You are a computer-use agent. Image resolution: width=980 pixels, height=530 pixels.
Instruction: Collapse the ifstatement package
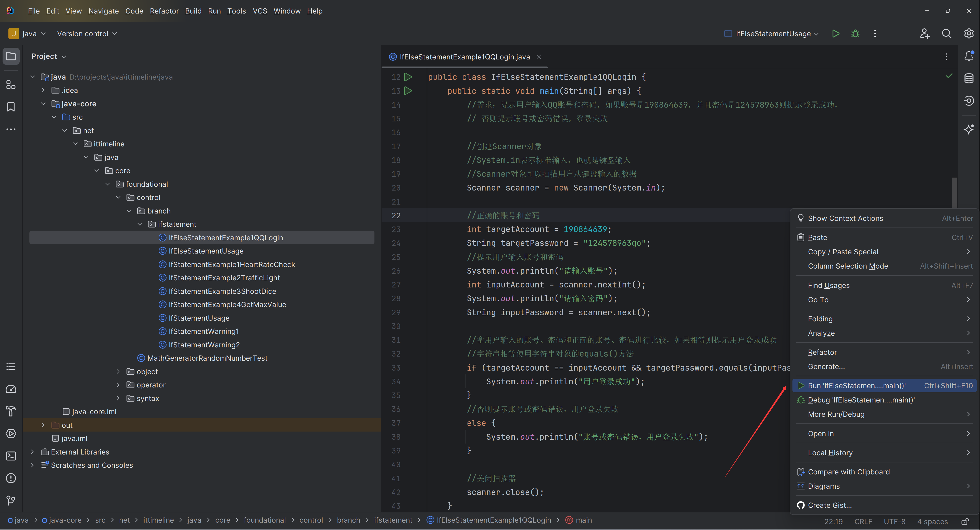pyautogui.click(x=140, y=224)
